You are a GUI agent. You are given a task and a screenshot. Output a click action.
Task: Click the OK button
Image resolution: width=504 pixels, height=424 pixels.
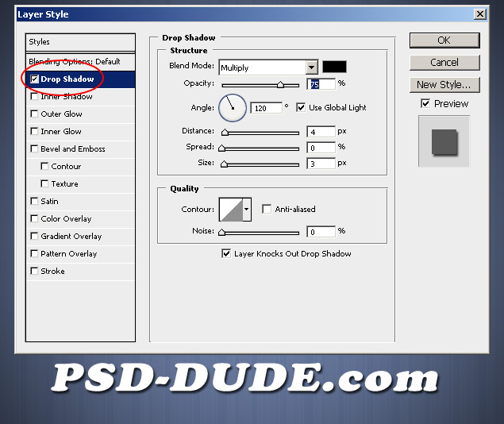[444, 40]
